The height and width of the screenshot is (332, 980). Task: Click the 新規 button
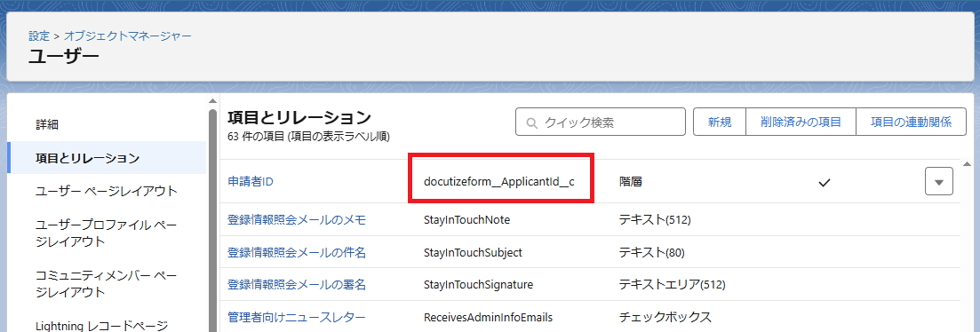(720, 122)
